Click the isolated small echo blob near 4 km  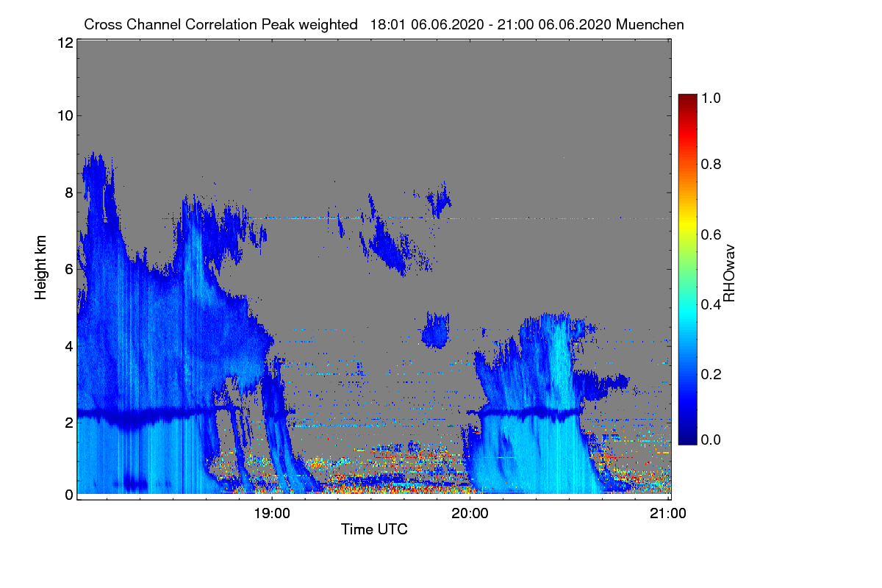pos(436,331)
